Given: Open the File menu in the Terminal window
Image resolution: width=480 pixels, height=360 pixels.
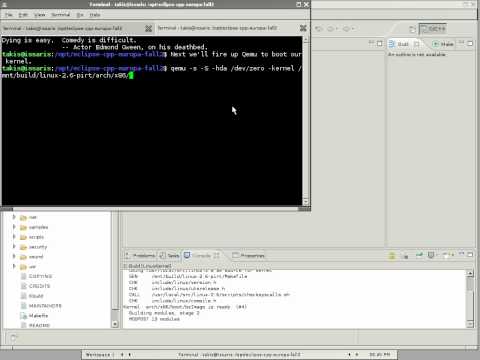Looking at the screenshot, I should [x=9, y=15].
